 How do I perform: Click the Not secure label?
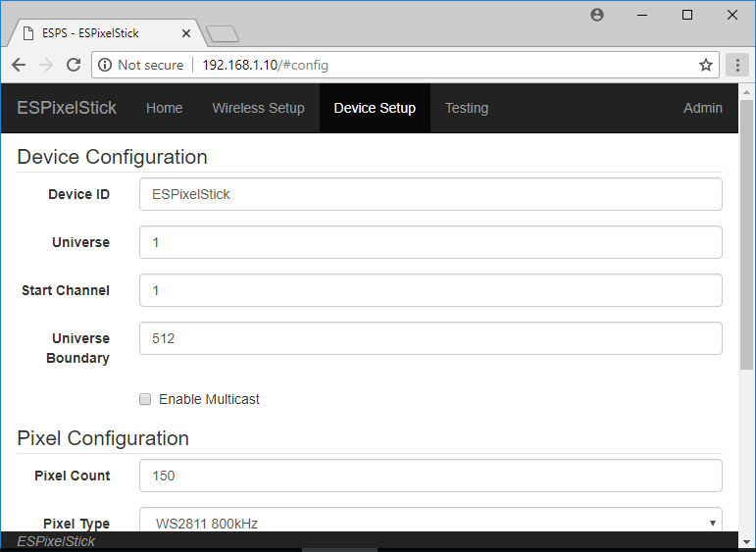pos(150,65)
